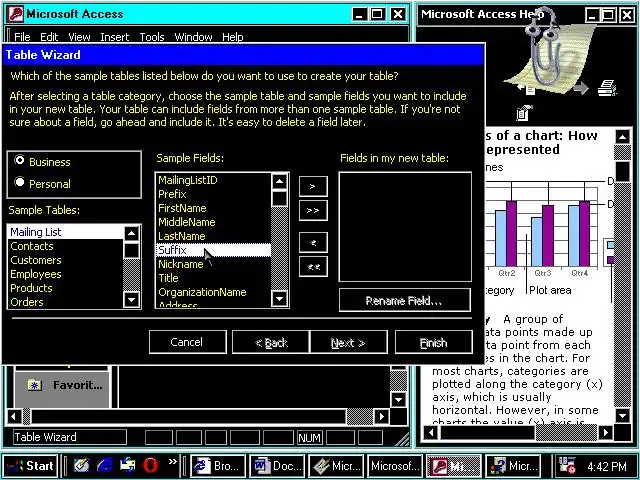Click the Next > wizard button
The width and height of the screenshot is (640, 480).
(x=349, y=342)
